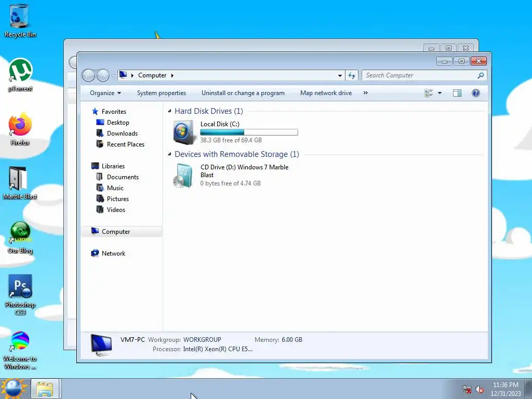
Task: Open the Recycle Bin desktop icon
Action: pyautogui.click(x=20, y=21)
